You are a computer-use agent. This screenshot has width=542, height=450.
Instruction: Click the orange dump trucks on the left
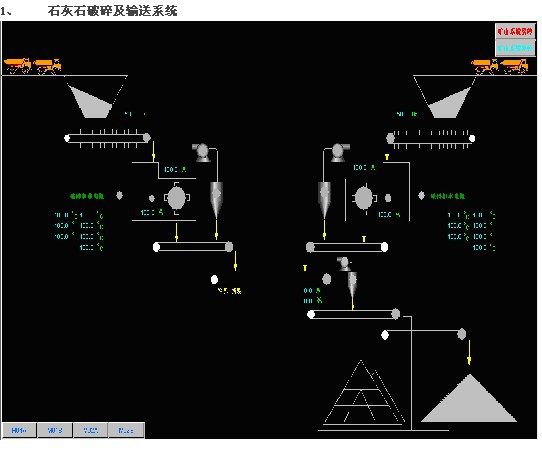pyautogui.click(x=32, y=66)
